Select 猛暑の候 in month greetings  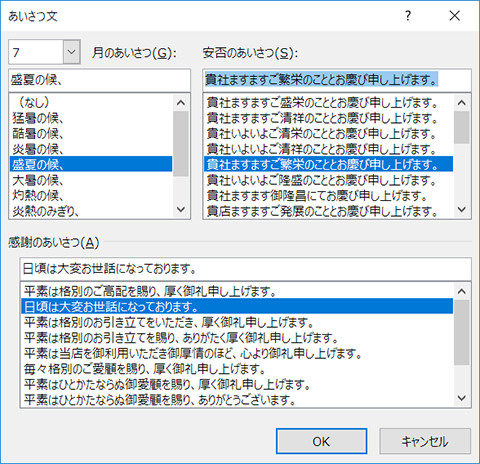click(x=91, y=118)
